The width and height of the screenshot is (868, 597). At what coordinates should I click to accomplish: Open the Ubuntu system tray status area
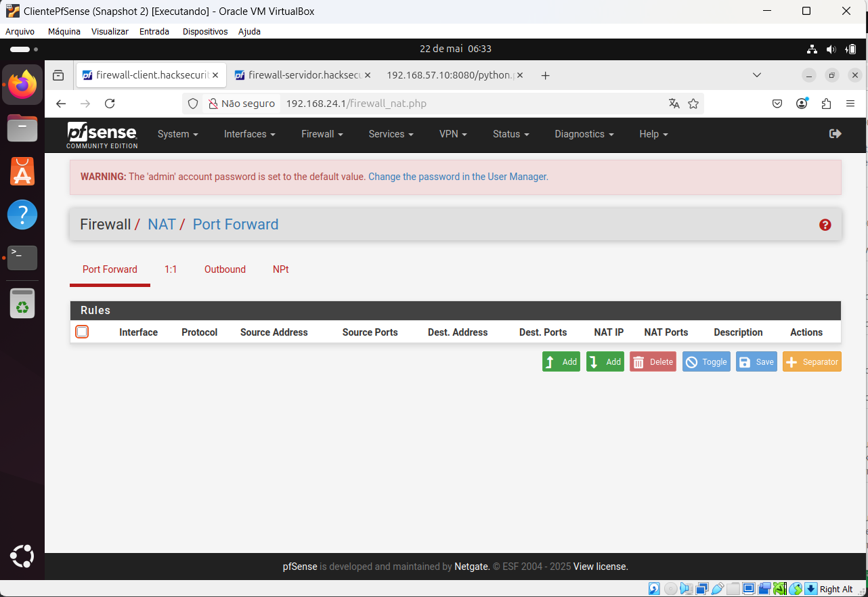pos(831,49)
